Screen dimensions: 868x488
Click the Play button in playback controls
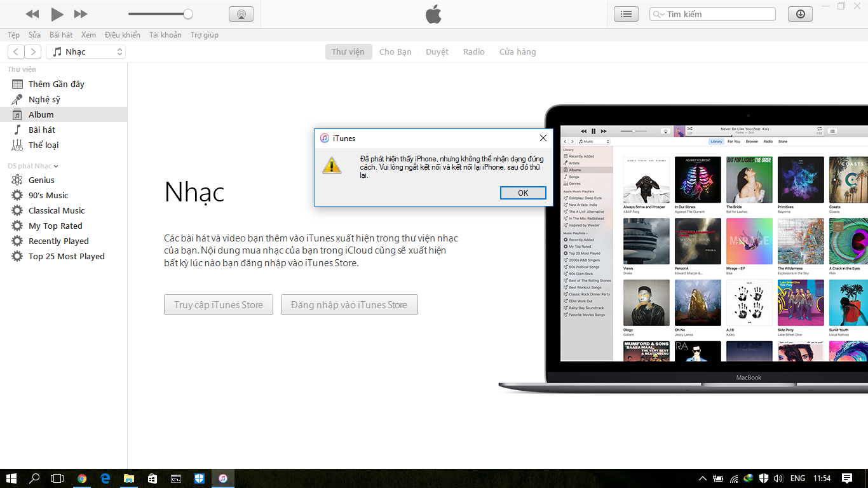tap(57, 14)
